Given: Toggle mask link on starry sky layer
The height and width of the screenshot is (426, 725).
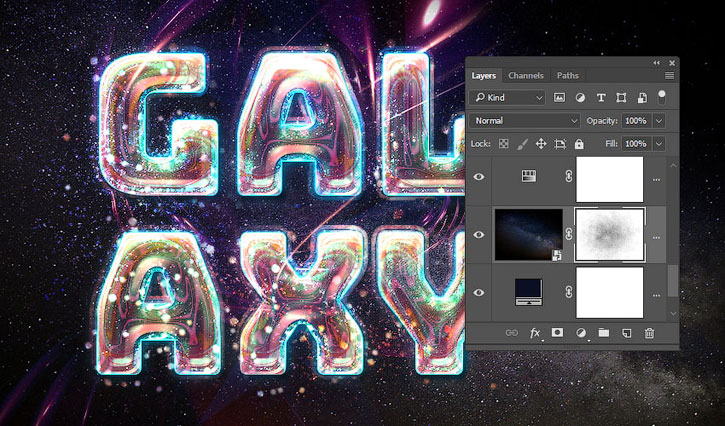Looking at the screenshot, I should 569,234.
